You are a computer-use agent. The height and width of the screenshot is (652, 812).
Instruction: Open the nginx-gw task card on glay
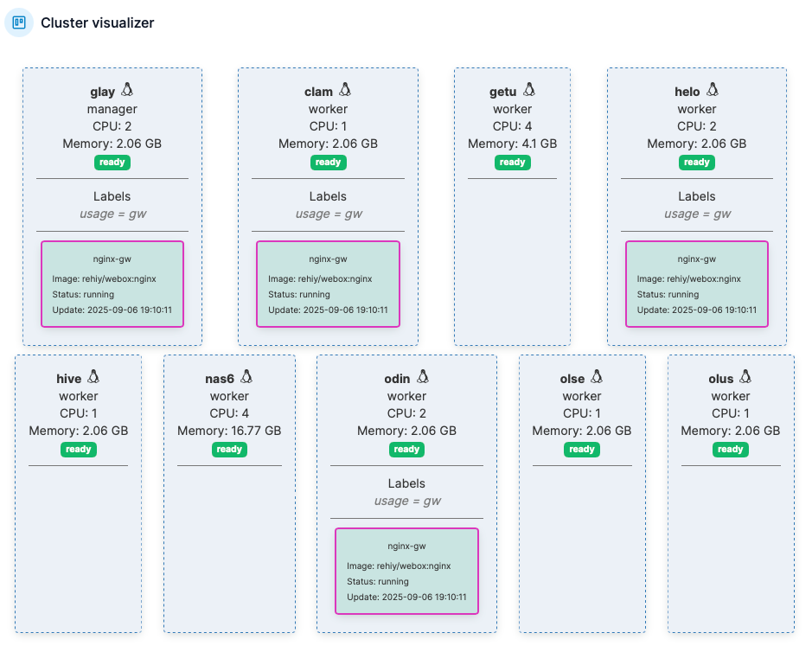coord(112,284)
